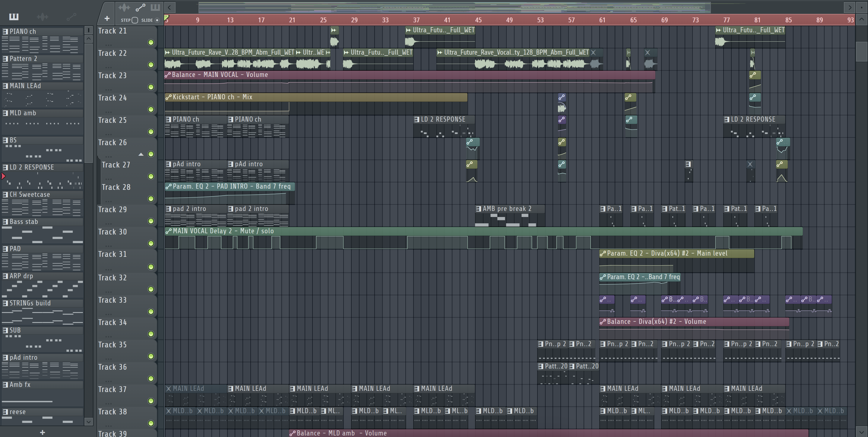The width and height of the screenshot is (868, 437).
Task: Click the piano-roll icon next to STRINGs build pattern
Action: (5, 303)
